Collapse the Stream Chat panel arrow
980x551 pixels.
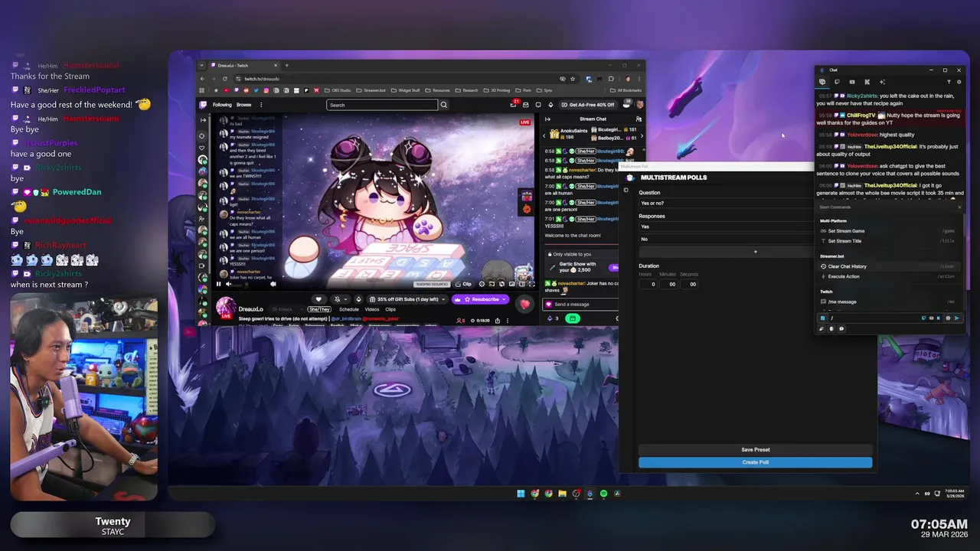pyautogui.click(x=547, y=119)
